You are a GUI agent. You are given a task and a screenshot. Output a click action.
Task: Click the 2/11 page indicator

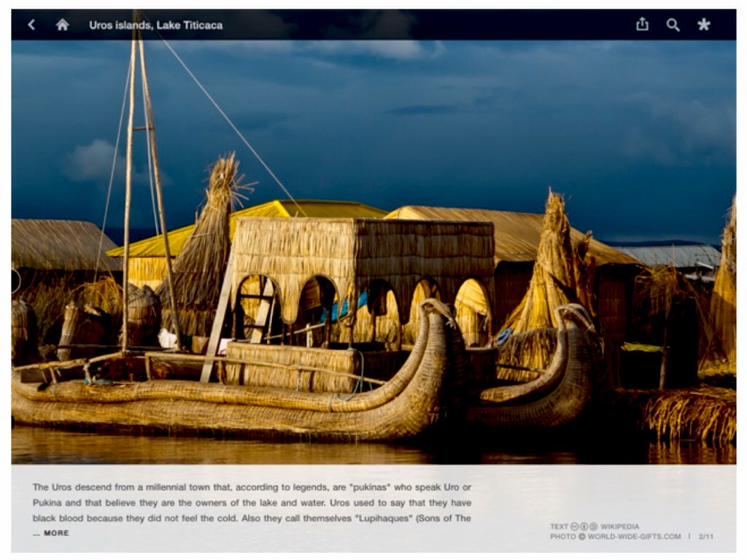click(x=705, y=537)
